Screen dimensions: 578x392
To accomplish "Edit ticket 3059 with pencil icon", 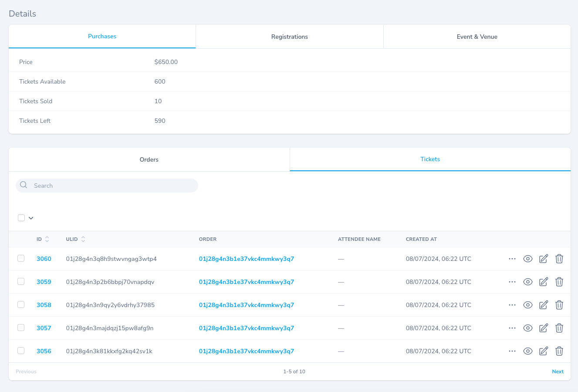I will (544, 282).
